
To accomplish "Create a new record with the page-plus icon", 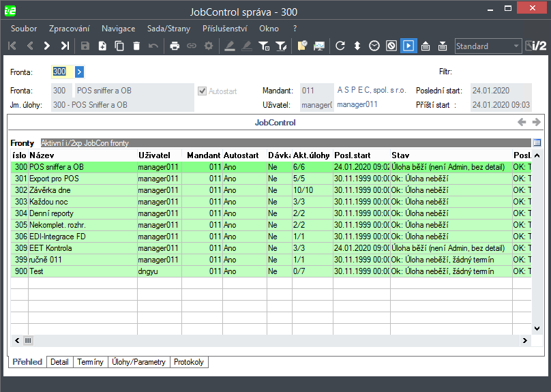I will click(102, 46).
